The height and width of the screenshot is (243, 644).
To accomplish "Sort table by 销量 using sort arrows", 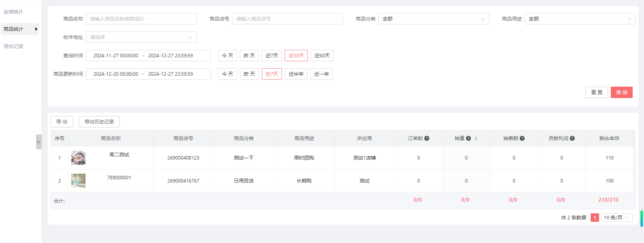I will pos(476,139).
